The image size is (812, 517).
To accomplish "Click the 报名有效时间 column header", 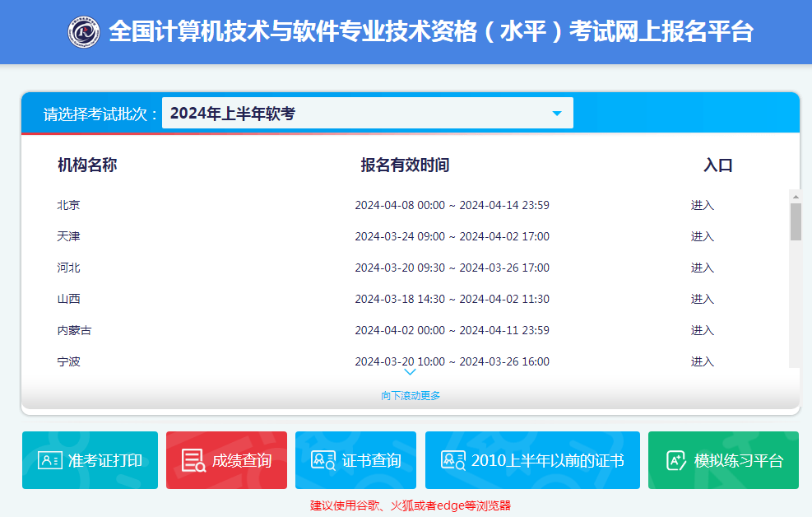I will point(405,165).
